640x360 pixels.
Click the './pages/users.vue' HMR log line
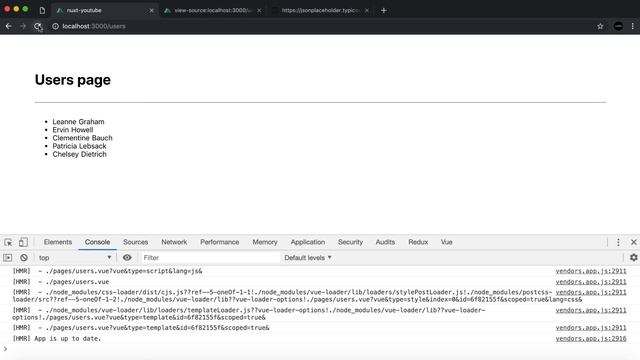[61, 282]
